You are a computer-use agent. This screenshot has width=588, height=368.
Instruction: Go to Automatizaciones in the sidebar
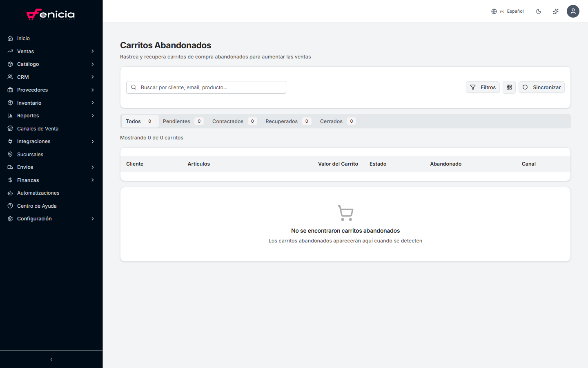pos(38,193)
